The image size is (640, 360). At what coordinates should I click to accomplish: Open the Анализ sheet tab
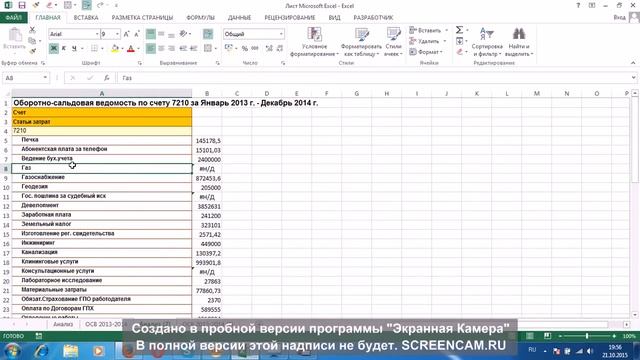(x=63, y=324)
